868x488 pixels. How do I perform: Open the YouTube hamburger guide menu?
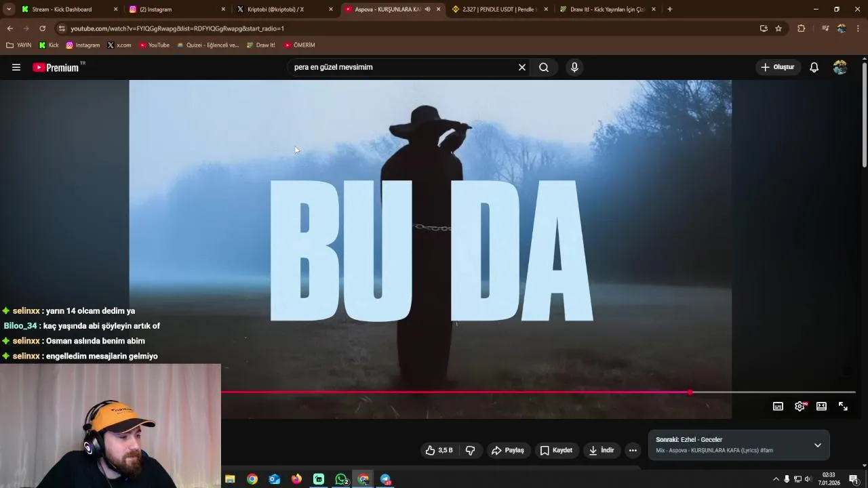[16, 67]
